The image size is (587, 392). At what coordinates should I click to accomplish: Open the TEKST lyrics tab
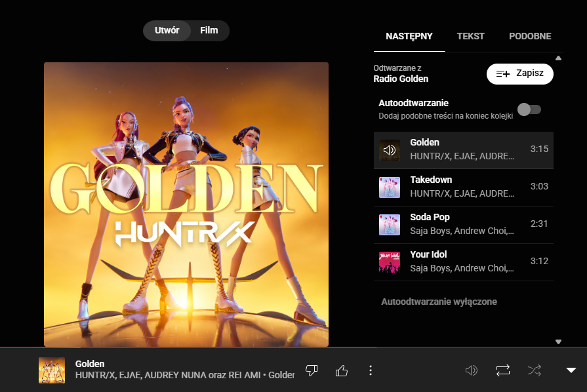click(471, 37)
